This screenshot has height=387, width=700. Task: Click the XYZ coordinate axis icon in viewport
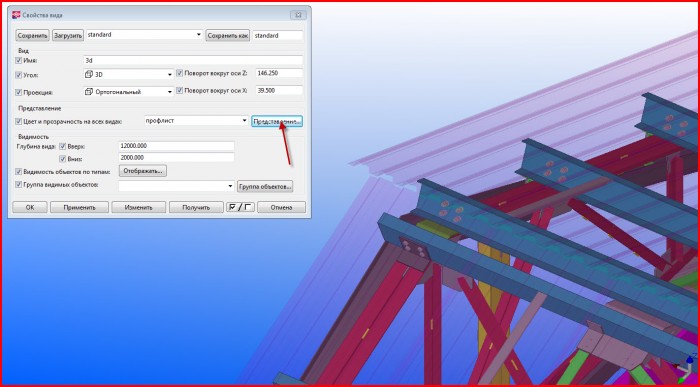(692, 365)
